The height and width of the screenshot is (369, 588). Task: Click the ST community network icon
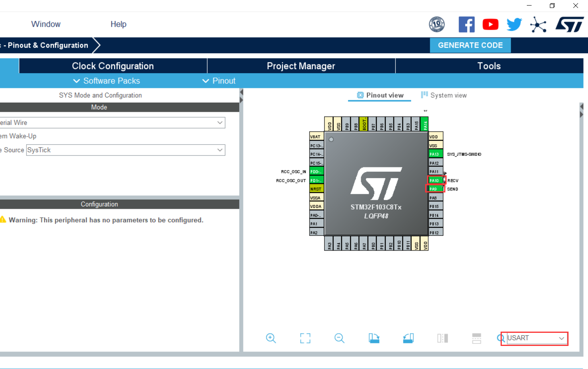[x=538, y=25]
